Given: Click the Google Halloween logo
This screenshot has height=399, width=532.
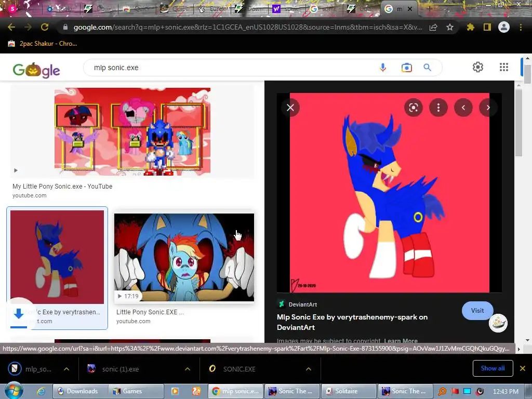Looking at the screenshot, I should click(x=36, y=70).
